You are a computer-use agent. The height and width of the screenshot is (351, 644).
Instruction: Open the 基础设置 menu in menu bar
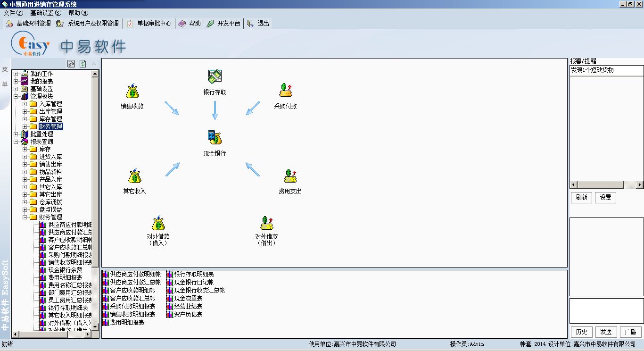45,13
